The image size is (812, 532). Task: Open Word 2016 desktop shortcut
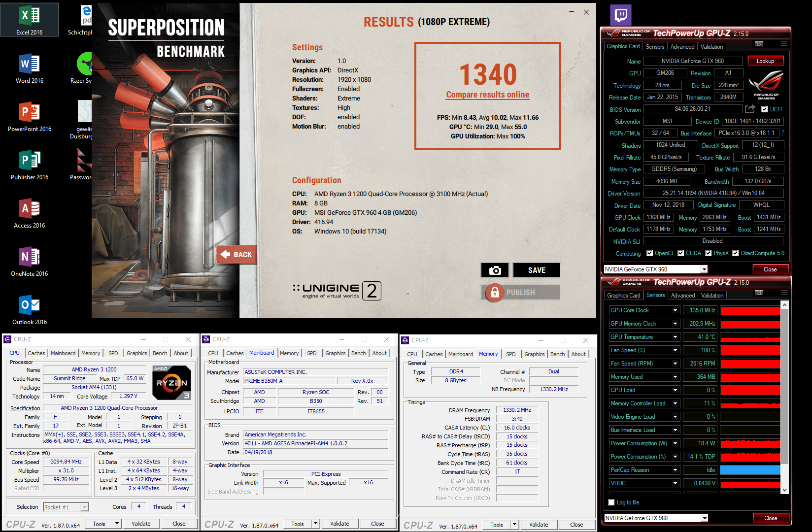click(x=30, y=68)
